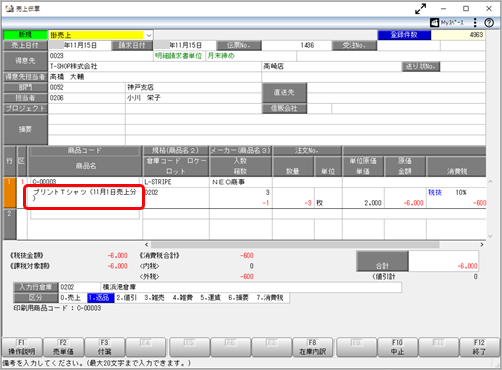Click the 売上日付 button
This screenshot has width=502, height=370.
(25, 45)
